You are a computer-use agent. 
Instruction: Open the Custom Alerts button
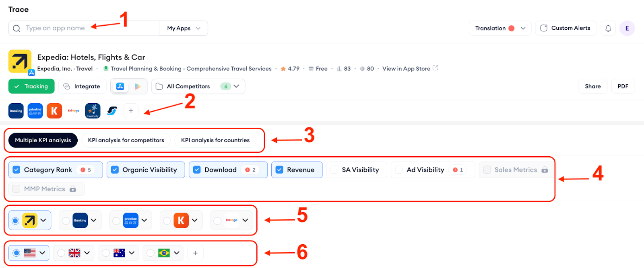(566, 28)
